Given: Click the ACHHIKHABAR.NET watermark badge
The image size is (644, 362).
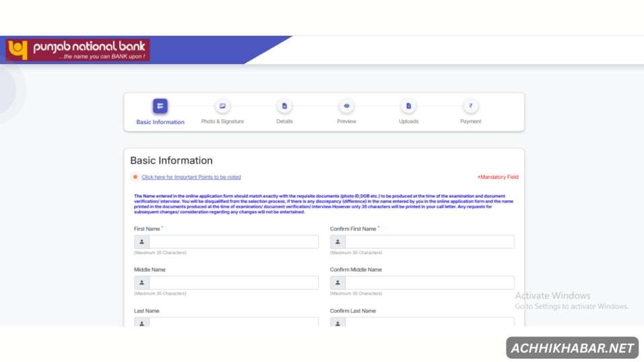Looking at the screenshot, I should tap(572, 348).
